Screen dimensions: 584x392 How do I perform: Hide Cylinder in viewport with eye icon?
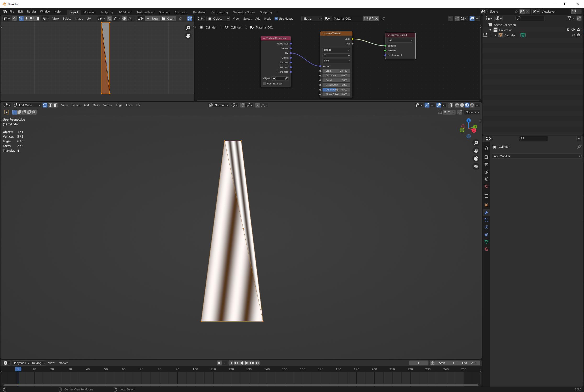(x=573, y=35)
